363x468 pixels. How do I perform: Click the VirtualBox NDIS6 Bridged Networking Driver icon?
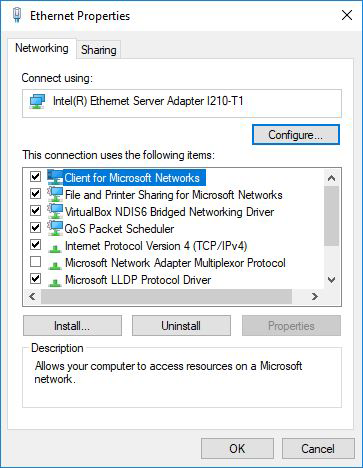[x=55, y=211]
